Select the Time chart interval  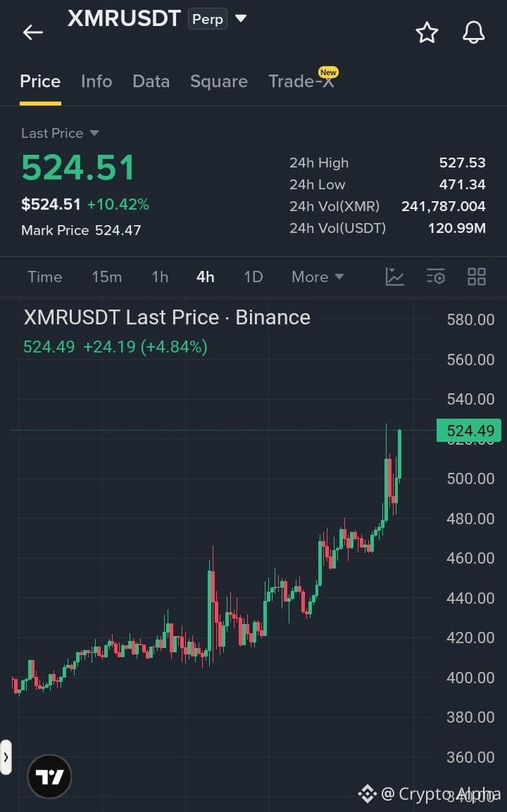(x=44, y=277)
